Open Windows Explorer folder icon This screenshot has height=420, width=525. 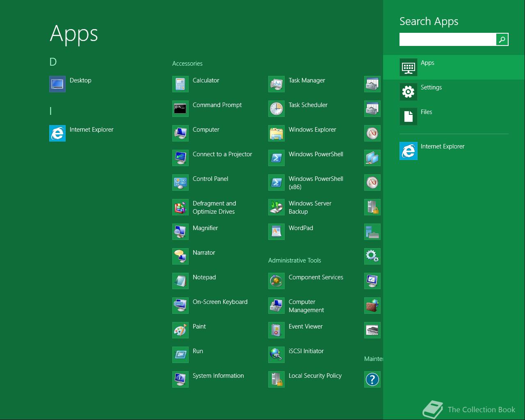point(276,133)
